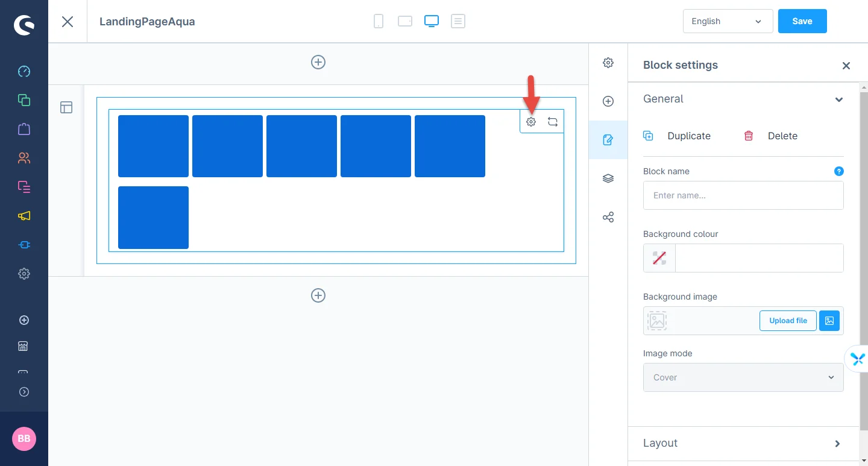
Task: Open Customers menu in left sidebar
Action: coord(24,158)
